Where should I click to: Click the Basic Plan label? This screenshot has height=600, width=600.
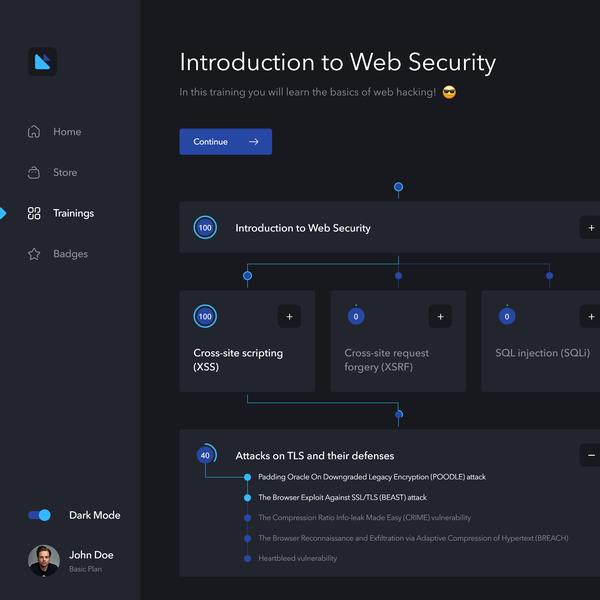pos(85,569)
